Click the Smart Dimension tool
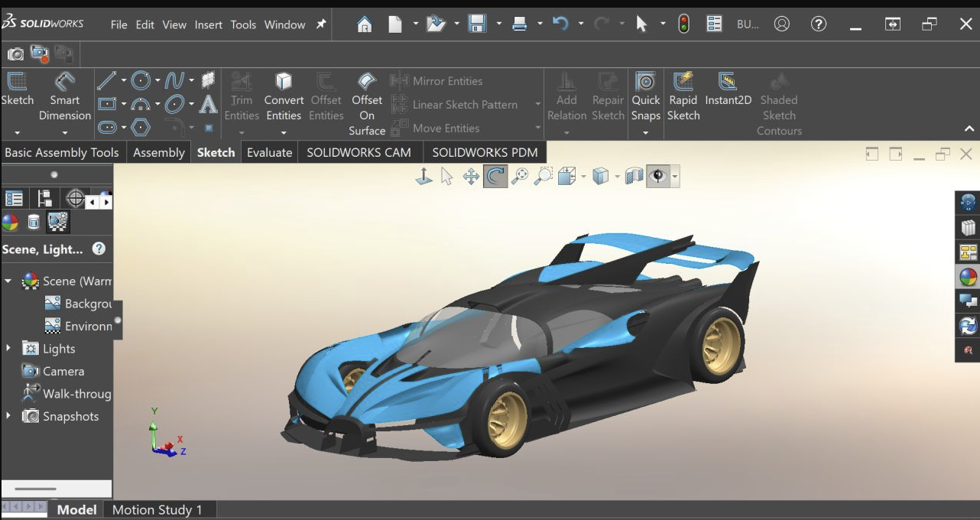Image resolution: width=980 pixels, height=520 pixels. (x=65, y=97)
